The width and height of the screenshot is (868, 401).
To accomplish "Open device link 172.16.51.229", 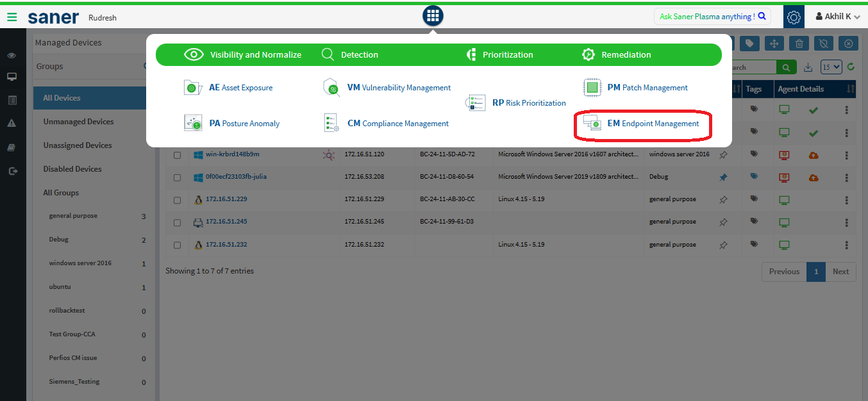I will [226, 199].
